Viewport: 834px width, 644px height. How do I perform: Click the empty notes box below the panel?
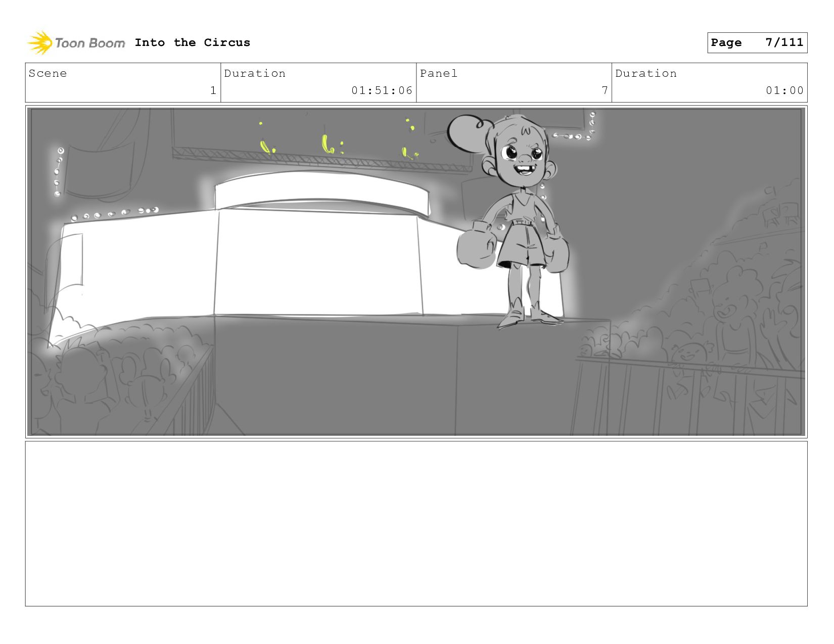tap(416, 524)
